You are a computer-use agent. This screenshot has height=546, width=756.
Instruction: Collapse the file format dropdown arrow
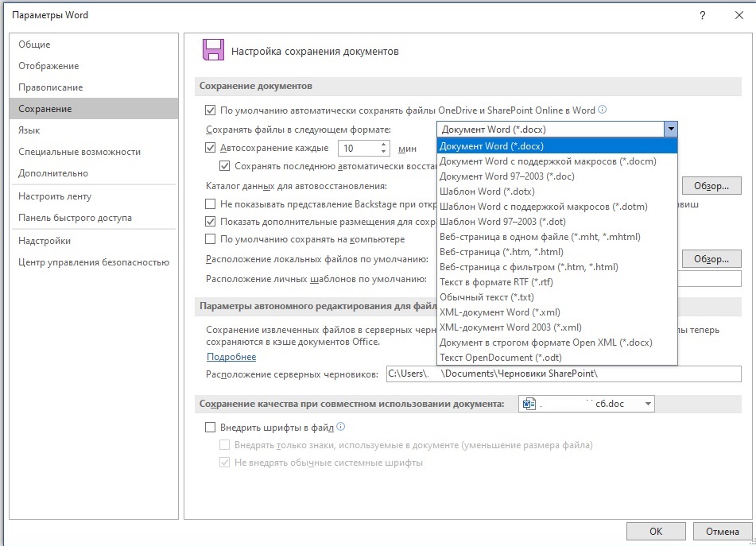click(671, 130)
